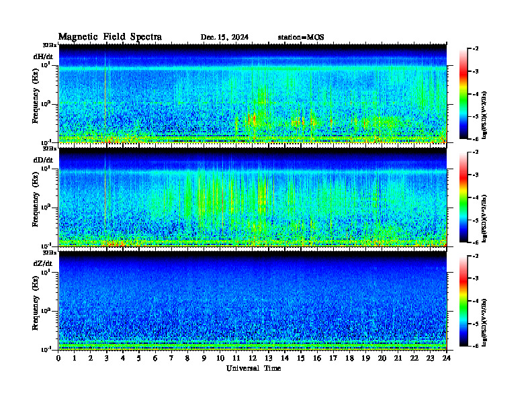Click the dD/dt panel color bar

pos(463,197)
